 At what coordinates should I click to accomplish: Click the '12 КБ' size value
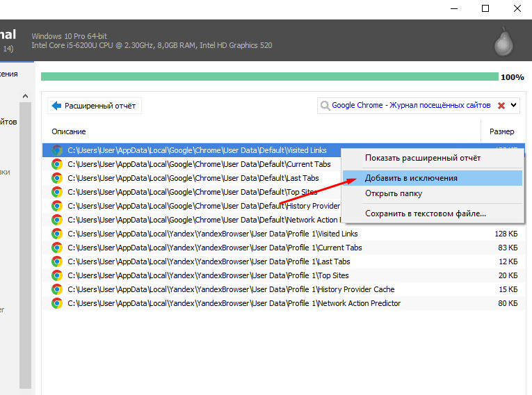point(508,261)
